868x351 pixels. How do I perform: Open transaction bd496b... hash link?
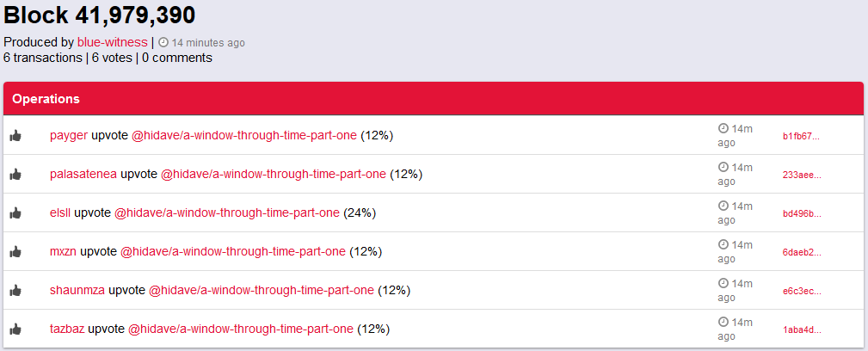(802, 213)
